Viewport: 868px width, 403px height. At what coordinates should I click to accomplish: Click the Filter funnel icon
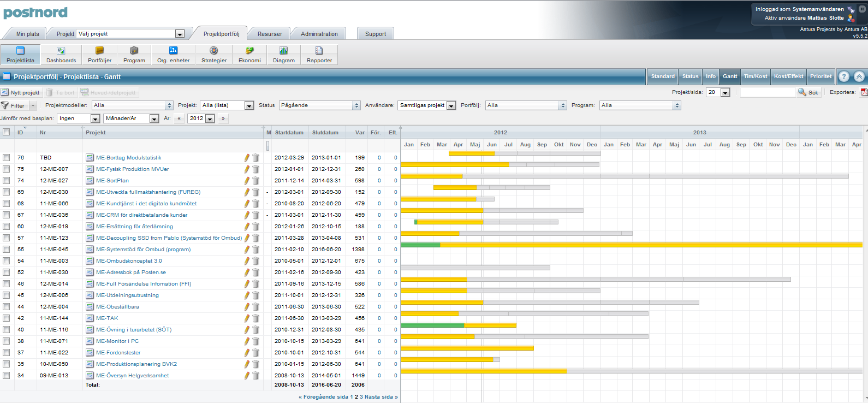5,105
